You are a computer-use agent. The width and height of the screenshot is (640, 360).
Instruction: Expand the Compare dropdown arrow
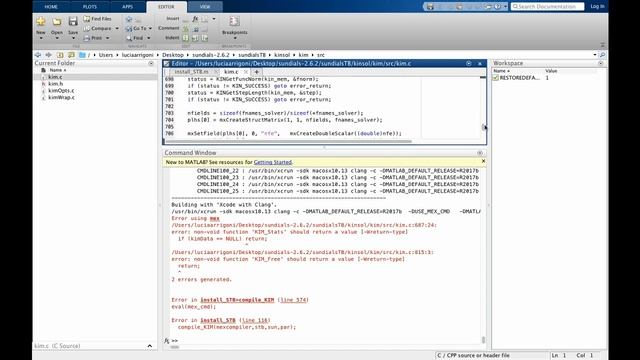(x=117, y=29)
